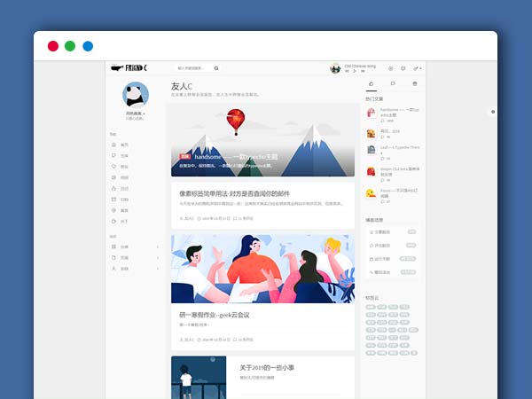
Task: Click the Friend C whale logo
Action: 129,67
